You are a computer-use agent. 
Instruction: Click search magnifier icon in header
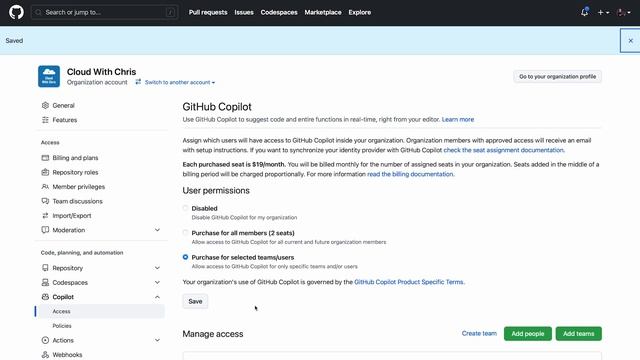point(38,12)
